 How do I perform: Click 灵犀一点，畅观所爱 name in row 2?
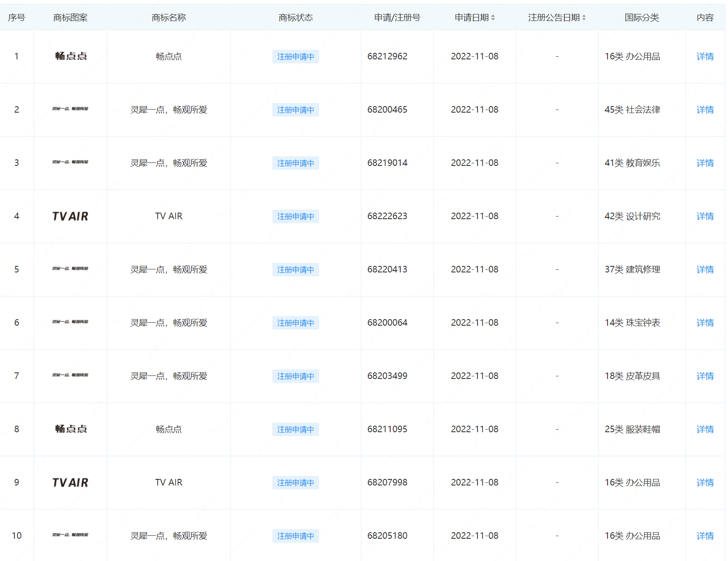coord(168,110)
